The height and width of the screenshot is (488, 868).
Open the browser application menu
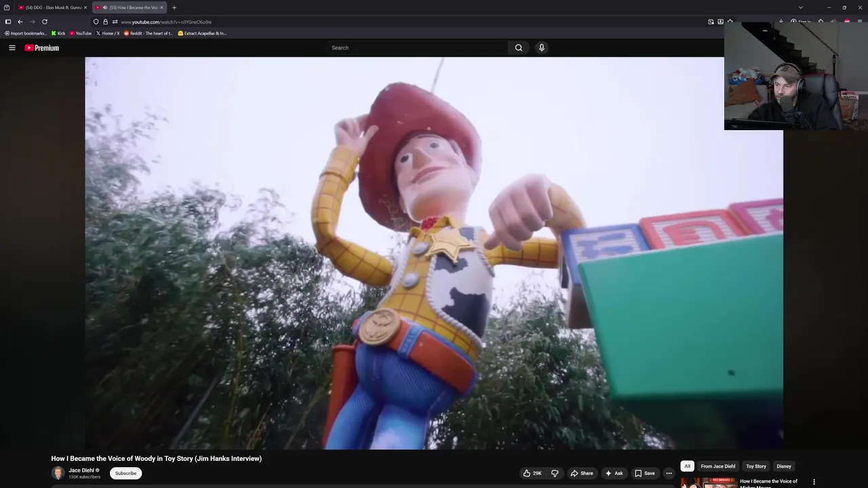[859, 22]
